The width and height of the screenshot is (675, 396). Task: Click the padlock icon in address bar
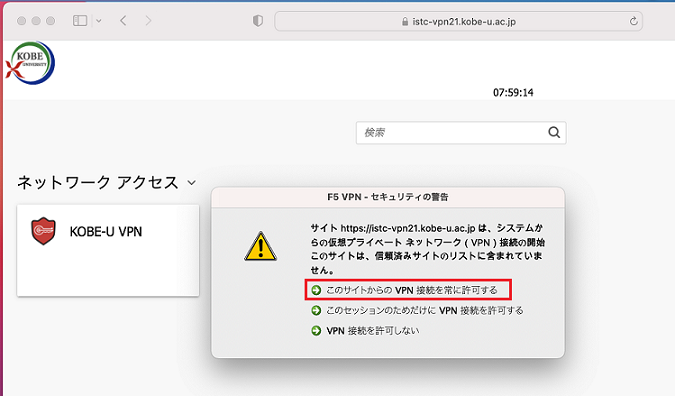(405, 22)
